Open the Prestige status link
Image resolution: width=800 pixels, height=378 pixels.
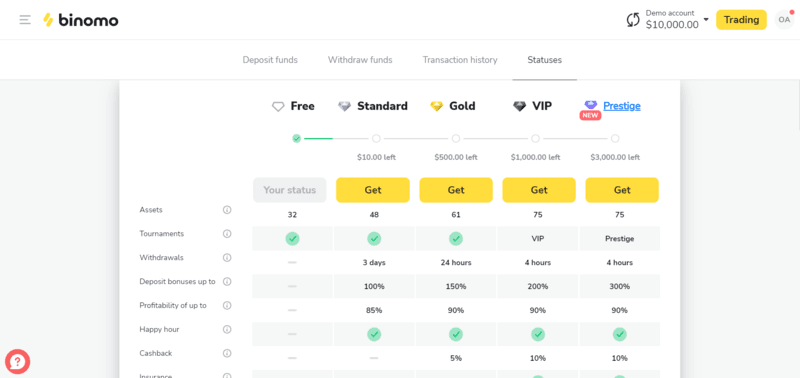622,106
